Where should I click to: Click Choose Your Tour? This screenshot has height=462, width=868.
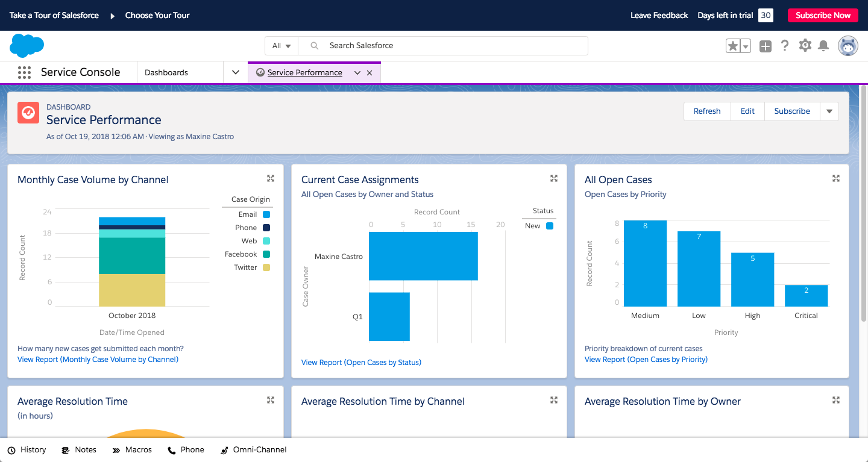pyautogui.click(x=157, y=16)
